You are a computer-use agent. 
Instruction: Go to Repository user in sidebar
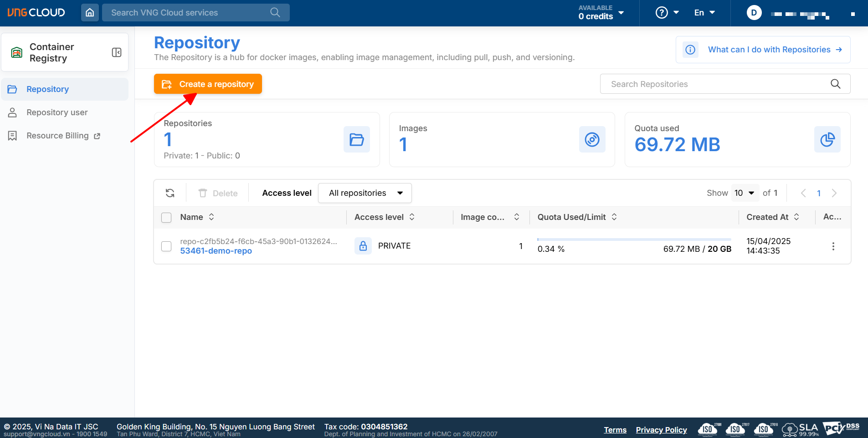pos(57,112)
